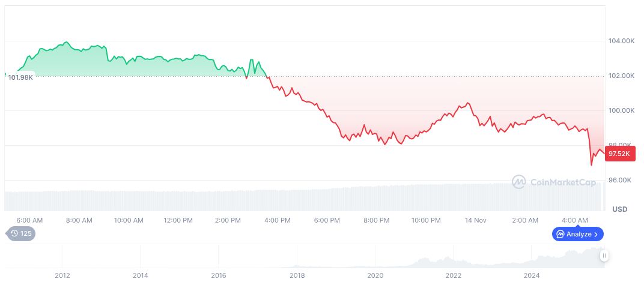
Task: Select 2024 on the overview timeline
Action: point(532,275)
